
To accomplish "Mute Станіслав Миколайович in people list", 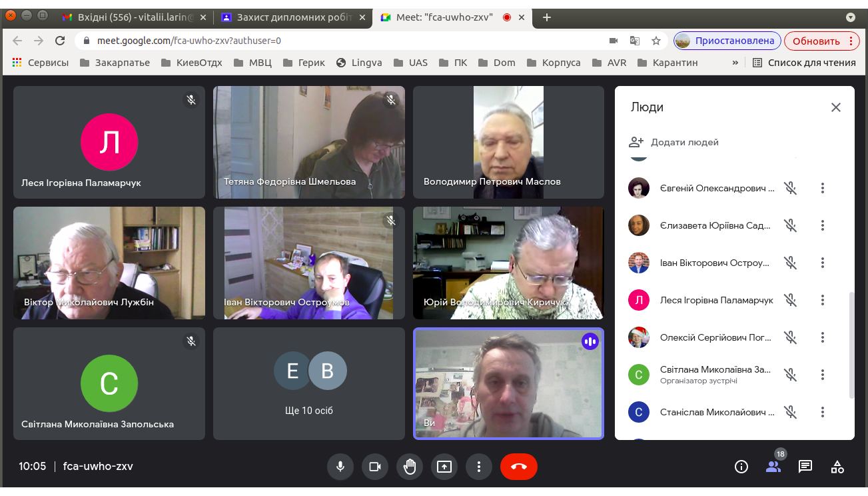I will 791,412.
